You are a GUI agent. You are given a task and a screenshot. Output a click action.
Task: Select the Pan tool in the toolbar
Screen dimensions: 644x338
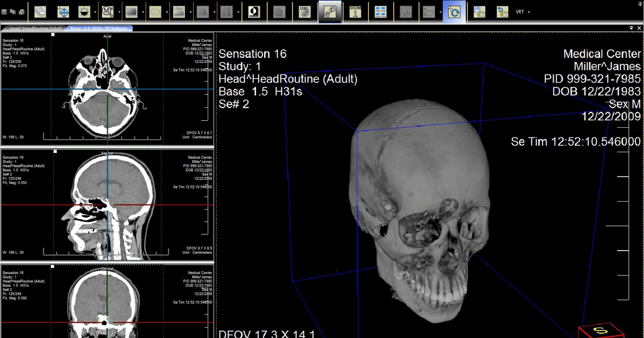[63, 11]
